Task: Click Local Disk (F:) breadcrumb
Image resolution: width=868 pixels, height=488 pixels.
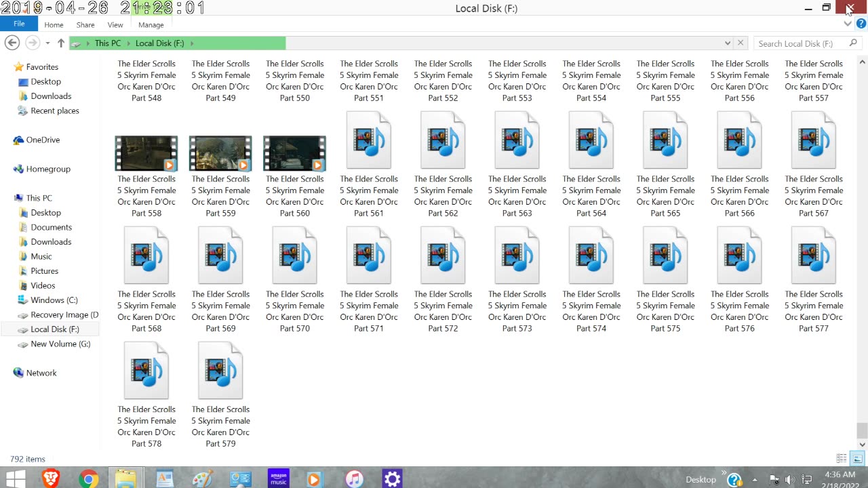Action: click(160, 43)
